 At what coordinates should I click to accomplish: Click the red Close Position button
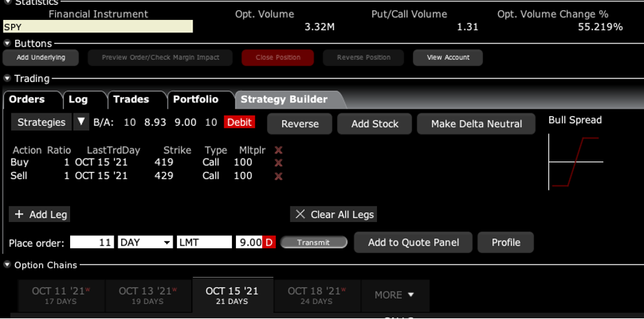coord(278,58)
